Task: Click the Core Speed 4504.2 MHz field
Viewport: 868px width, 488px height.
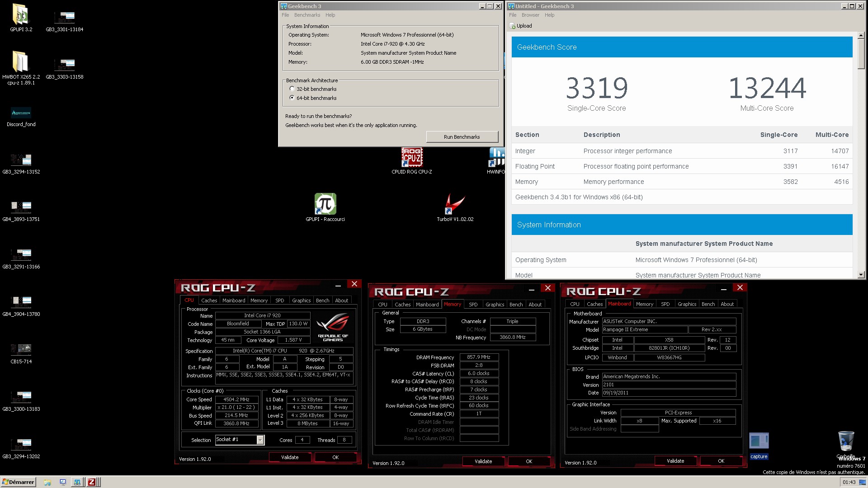Action: [x=237, y=399]
